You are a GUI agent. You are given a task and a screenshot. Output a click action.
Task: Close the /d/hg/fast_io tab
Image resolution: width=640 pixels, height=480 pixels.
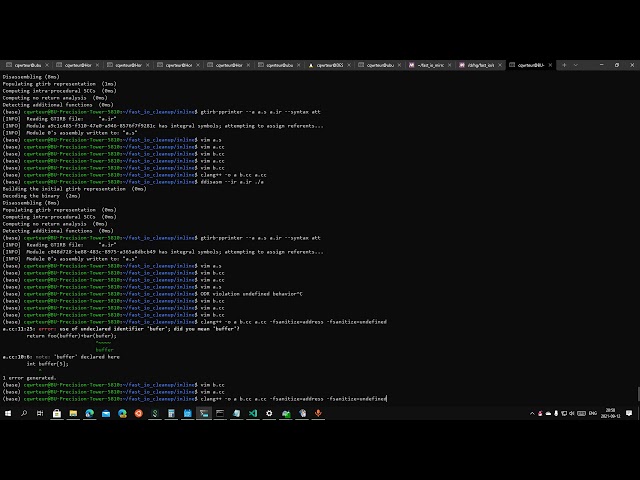click(x=500, y=65)
